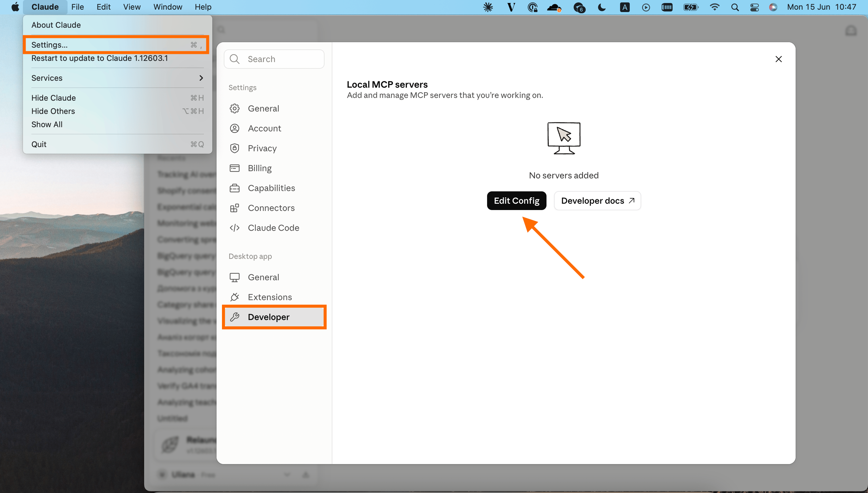Go to Account settings

274,128
